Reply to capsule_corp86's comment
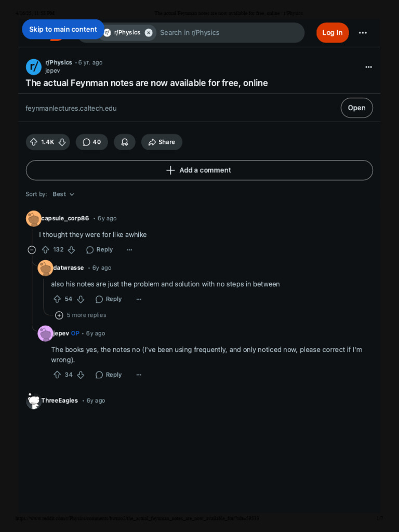Screen dimensions: 399x532 99,250
